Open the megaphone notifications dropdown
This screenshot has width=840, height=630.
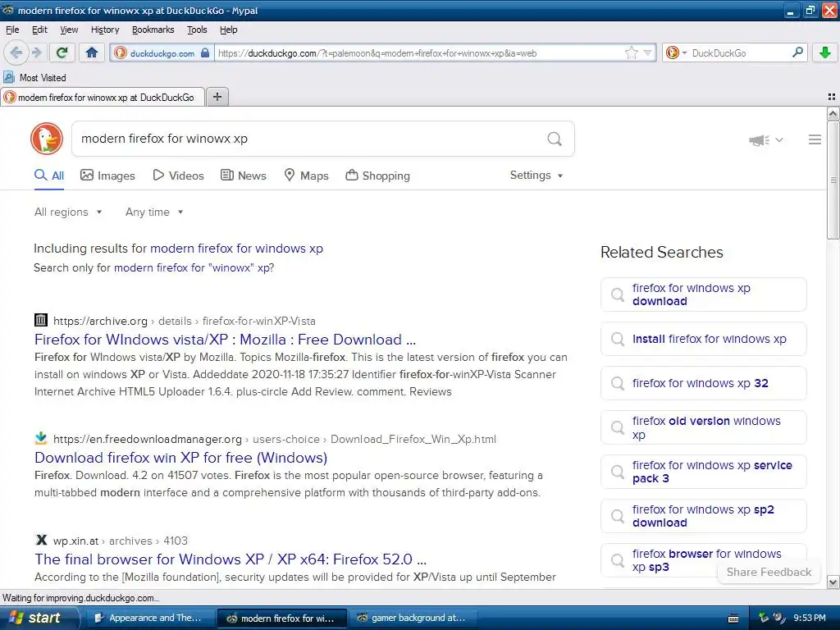[x=766, y=139]
